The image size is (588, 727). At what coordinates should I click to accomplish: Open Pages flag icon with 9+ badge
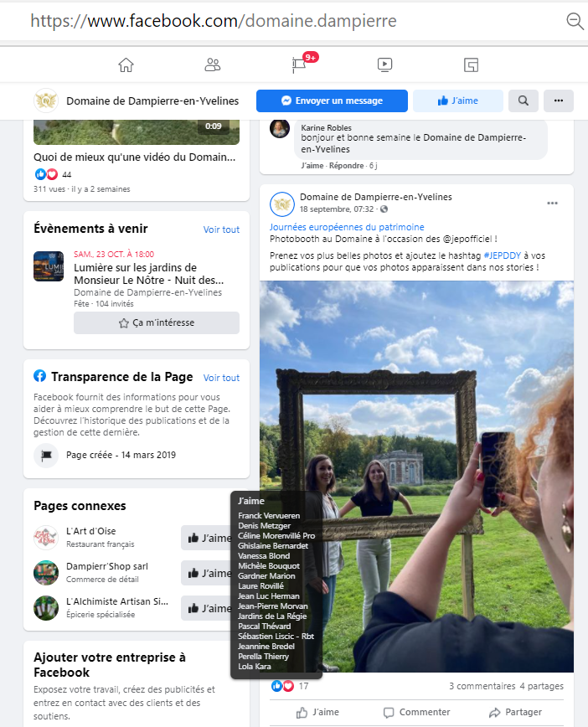point(300,64)
